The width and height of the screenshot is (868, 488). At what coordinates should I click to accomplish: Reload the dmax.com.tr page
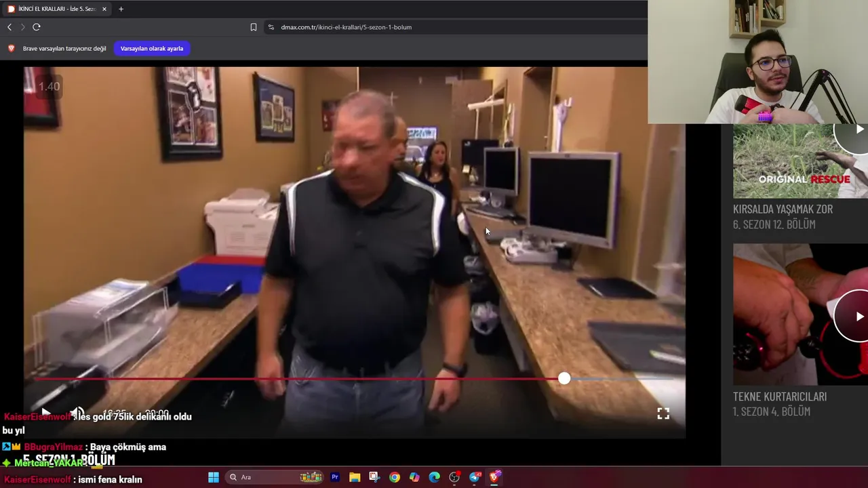[37, 27]
